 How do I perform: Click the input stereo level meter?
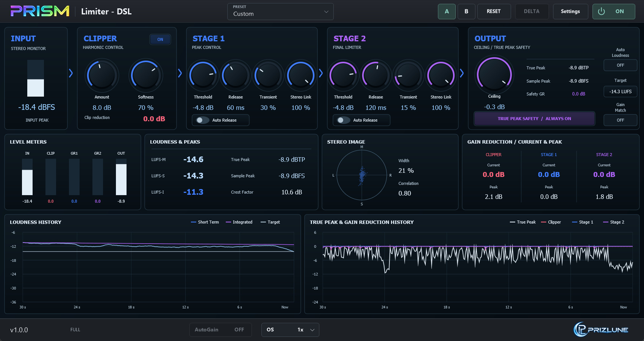click(36, 78)
